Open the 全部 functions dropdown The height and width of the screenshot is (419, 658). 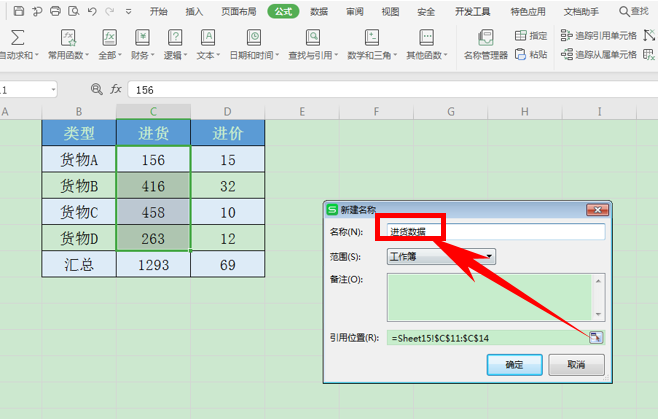click(110, 55)
